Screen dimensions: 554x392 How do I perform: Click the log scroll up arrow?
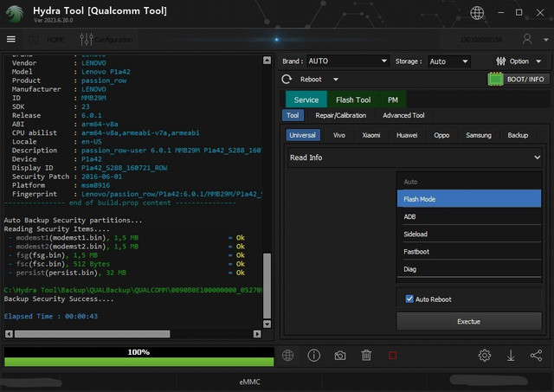pyautogui.click(x=267, y=60)
